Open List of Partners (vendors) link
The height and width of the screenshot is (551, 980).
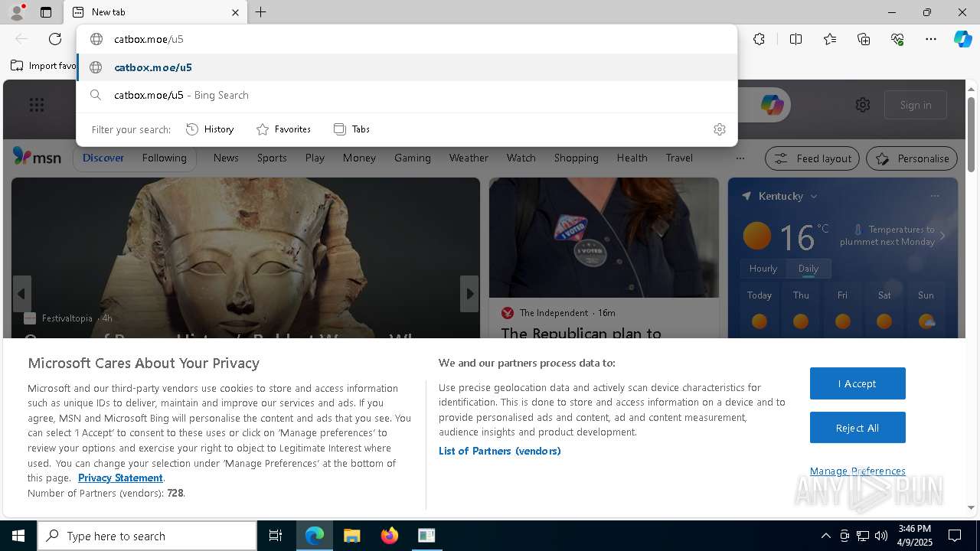[500, 451]
